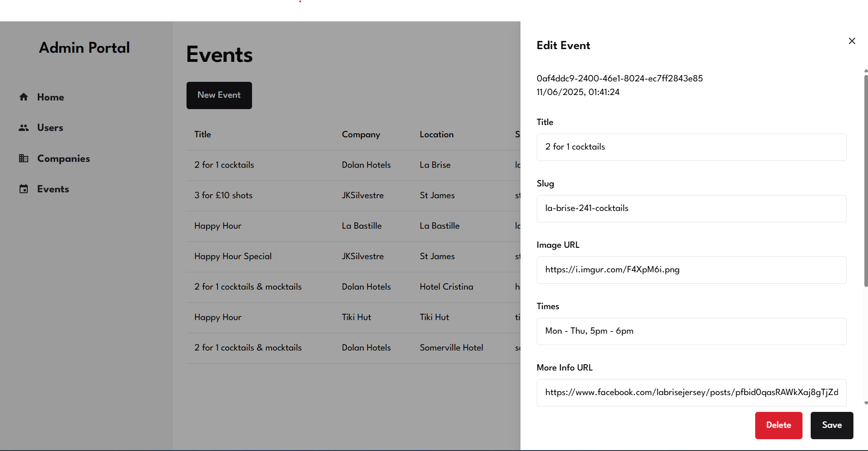Click the Home house icon in sidebar
The width and height of the screenshot is (868, 451).
24,97
